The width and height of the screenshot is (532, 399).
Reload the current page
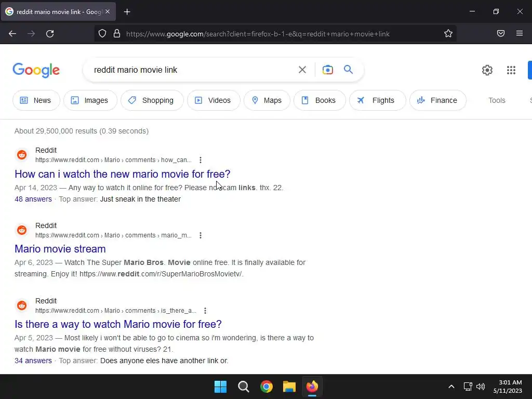(50, 34)
